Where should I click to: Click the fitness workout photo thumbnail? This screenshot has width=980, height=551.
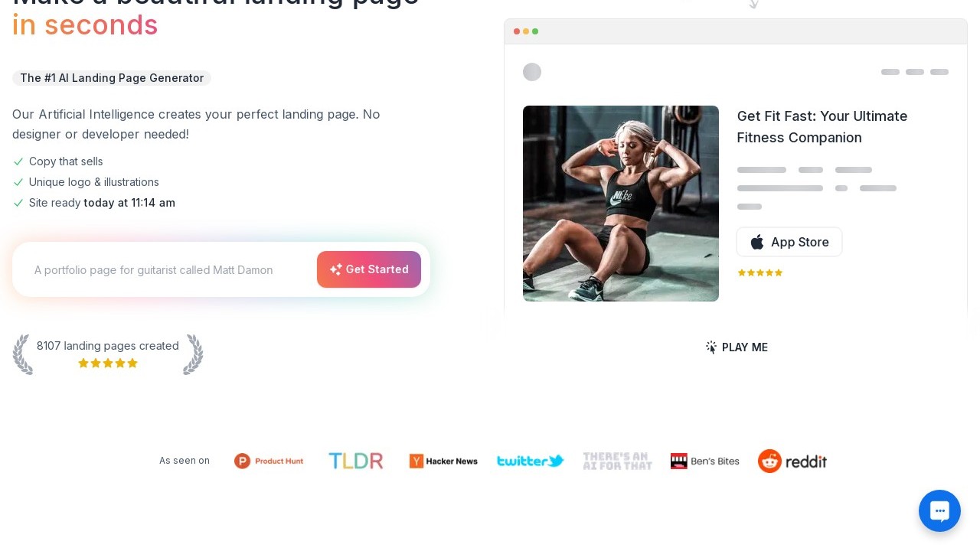(x=621, y=204)
